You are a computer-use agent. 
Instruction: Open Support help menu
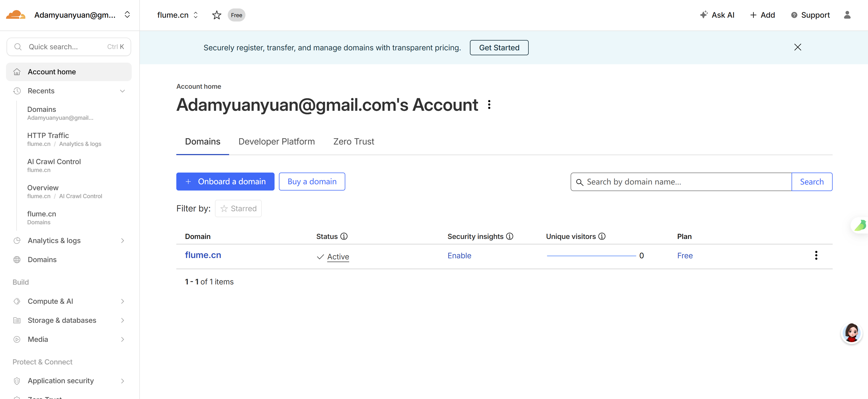810,15
